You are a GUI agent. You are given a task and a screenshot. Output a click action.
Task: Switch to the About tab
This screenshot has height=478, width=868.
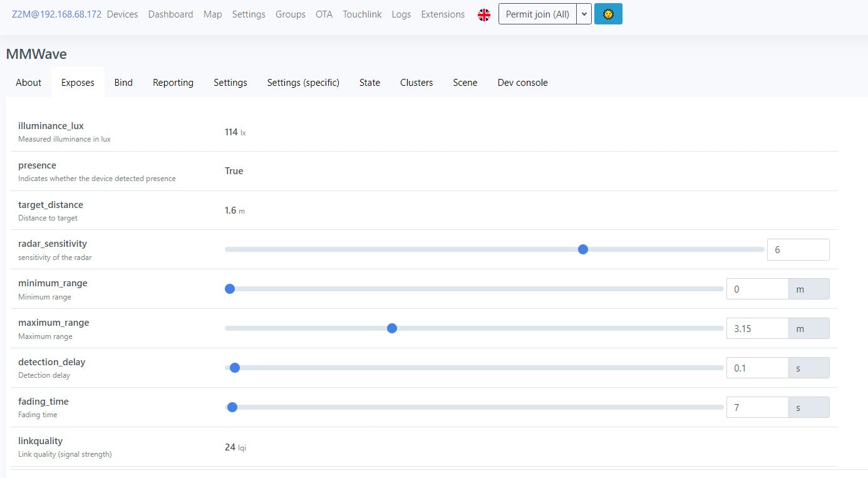29,83
